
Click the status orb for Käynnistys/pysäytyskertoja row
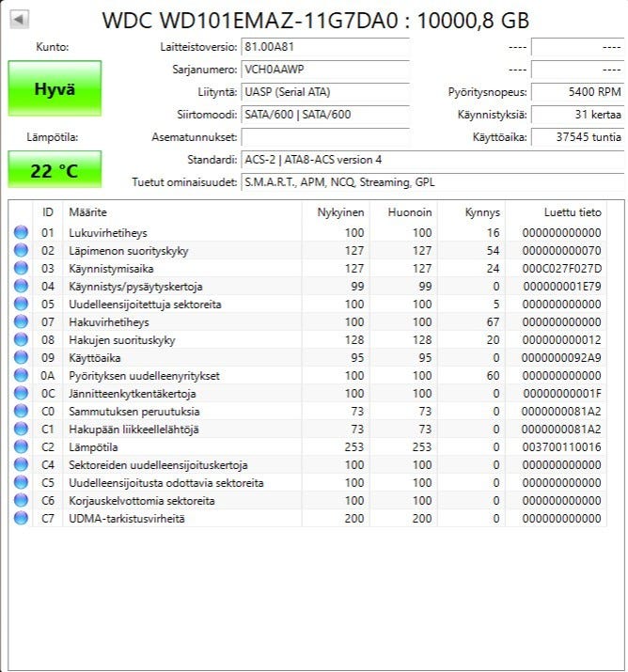click(x=21, y=286)
